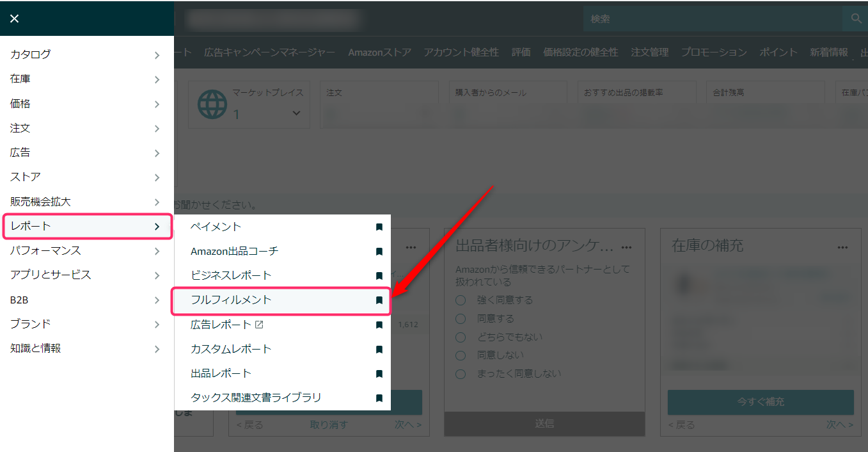
Task: Open the レポート sidebar menu item
Action: pos(87,227)
